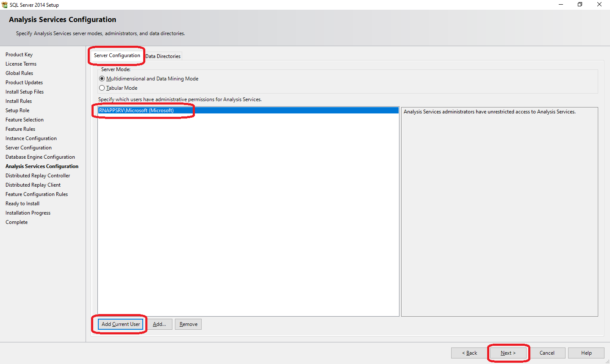Click Feature Rules step in sidebar
The image size is (610, 364).
[x=20, y=129]
